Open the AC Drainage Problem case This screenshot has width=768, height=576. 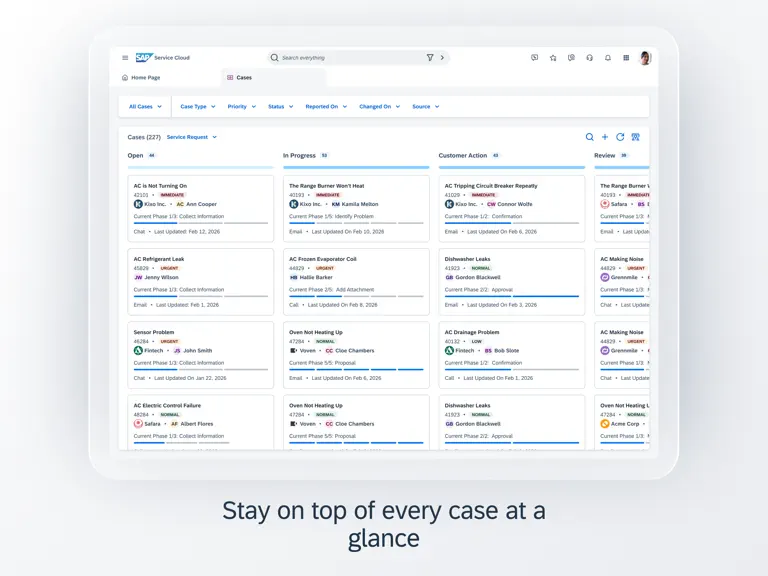coord(512,355)
